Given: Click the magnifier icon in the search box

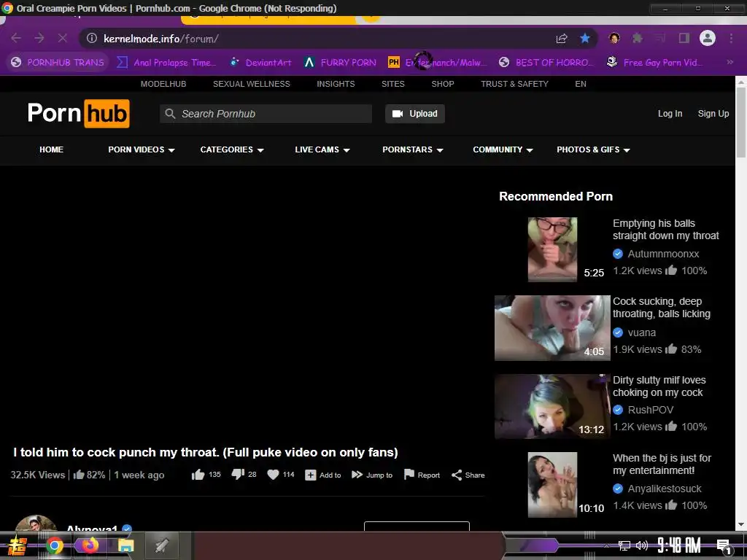Looking at the screenshot, I should 170,114.
